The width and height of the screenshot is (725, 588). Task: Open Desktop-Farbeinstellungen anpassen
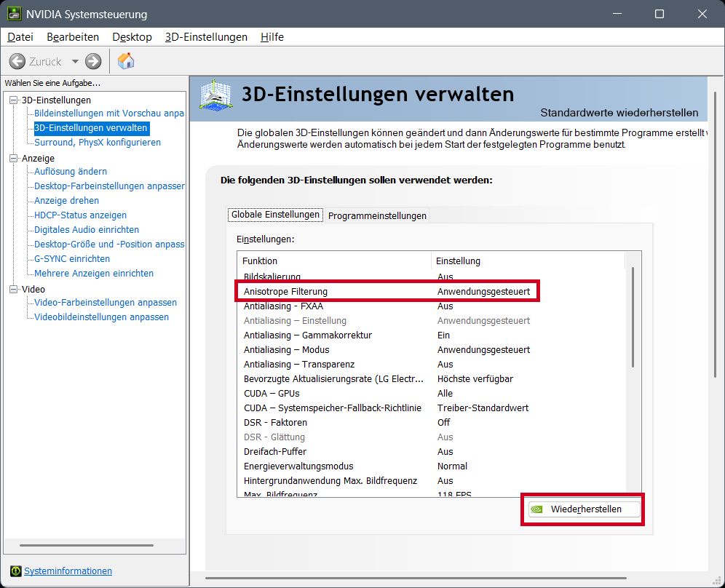pos(109,186)
